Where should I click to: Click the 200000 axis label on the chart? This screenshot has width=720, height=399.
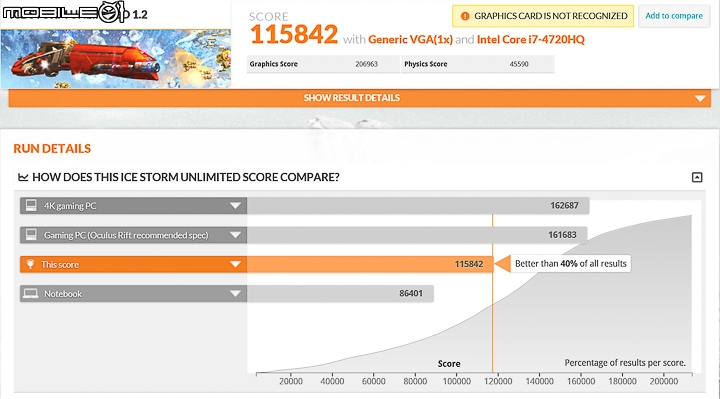[664, 382]
